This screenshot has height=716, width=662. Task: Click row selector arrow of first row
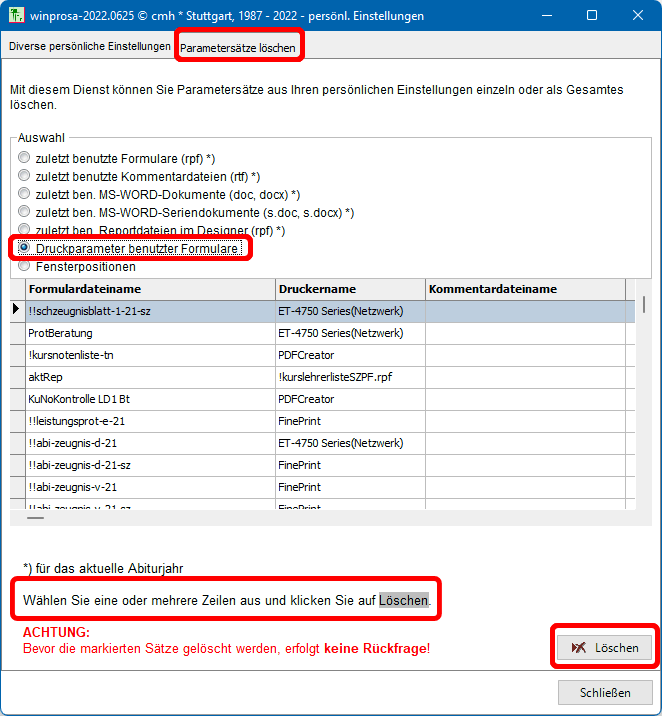click(x=16, y=311)
